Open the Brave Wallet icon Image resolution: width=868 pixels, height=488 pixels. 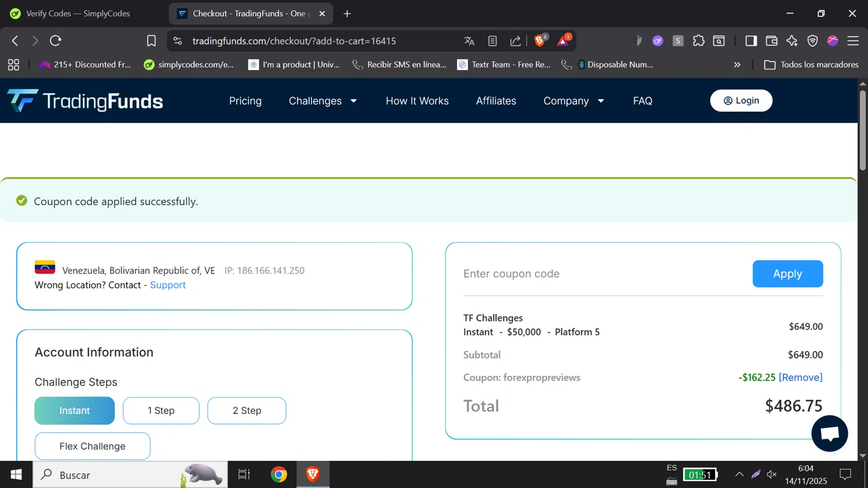[x=771, y=40]
